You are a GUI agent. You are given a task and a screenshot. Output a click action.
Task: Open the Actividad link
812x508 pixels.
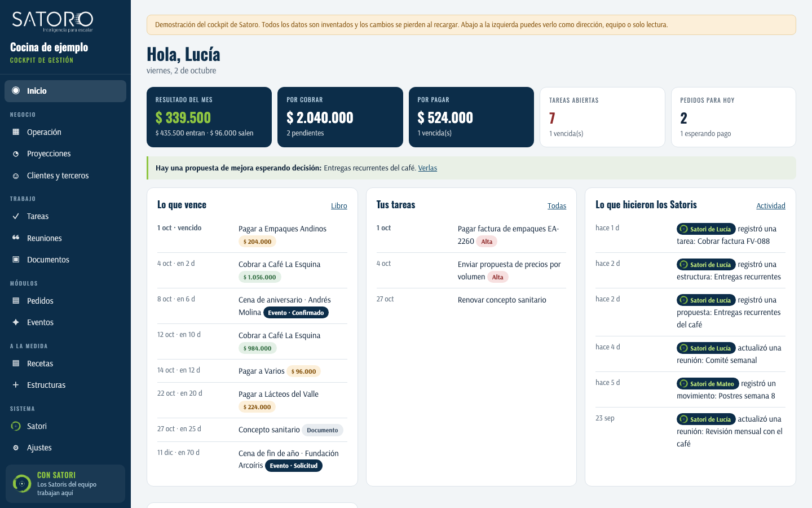(x=770, y=206)
